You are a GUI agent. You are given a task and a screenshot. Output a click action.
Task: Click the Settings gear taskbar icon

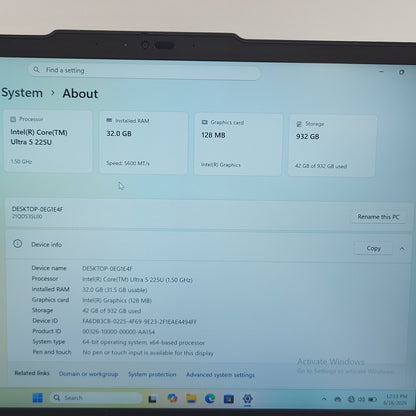[247, 399]
